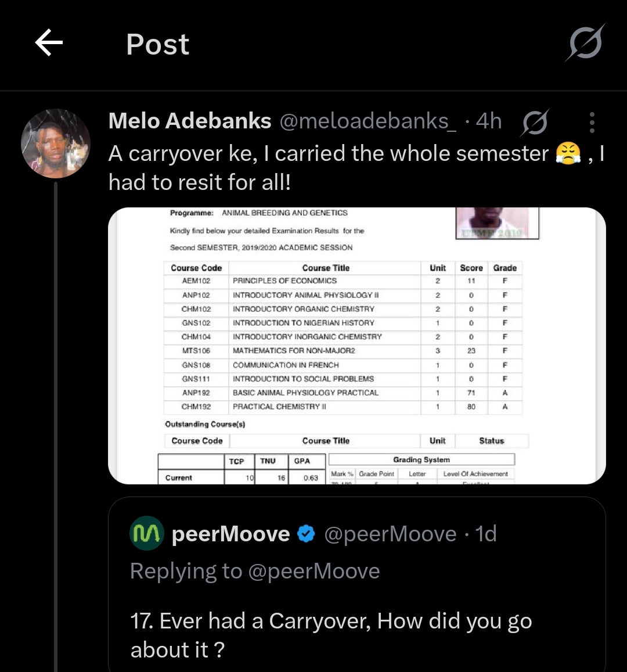627x672 pixels.
Task: Tap the steaming face emoji in post text
Action: click(568, 153)
